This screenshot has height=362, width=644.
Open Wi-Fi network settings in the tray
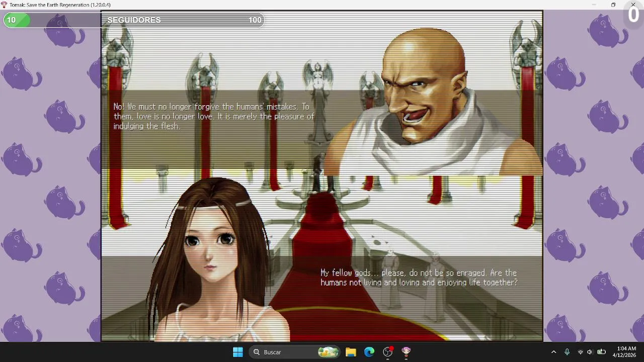[x=581, y=352]
